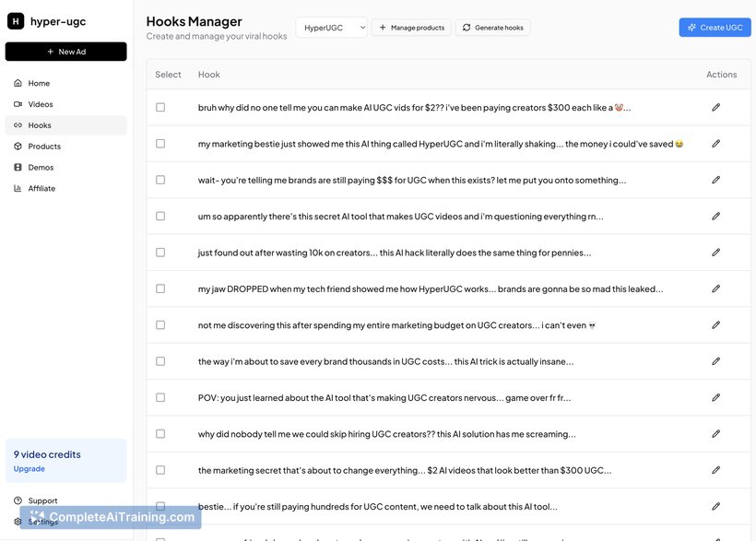This screenshot has height=541, width=756.
Task: Click the Hooks link icon in sidebar
Action: [18, 125]
